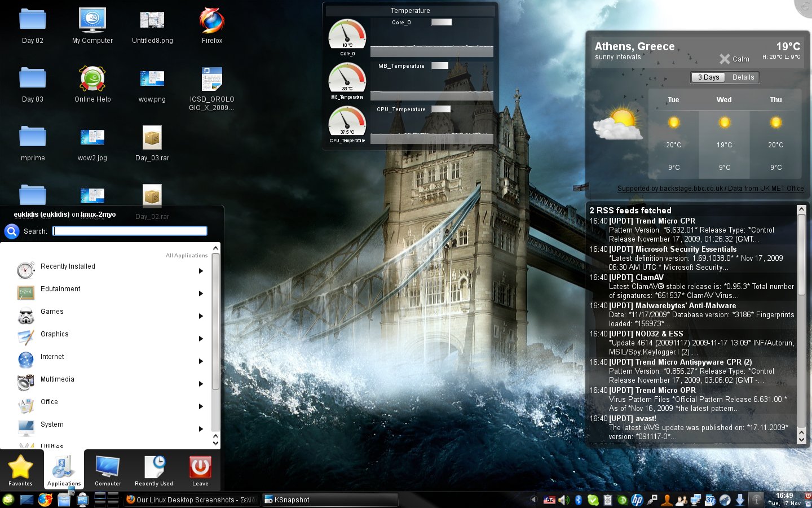This screenshot has width=812, height=508.
Task: Click the openSUSE application launcher button in the panel
Action: (x=8, y=500)
